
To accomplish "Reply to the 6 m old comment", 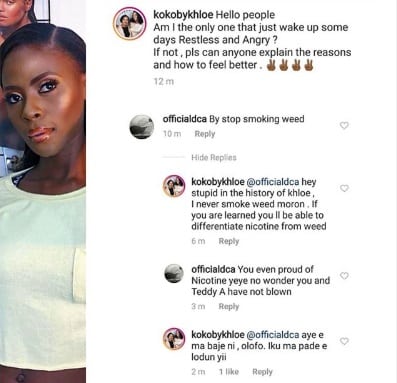I will 229,241.
